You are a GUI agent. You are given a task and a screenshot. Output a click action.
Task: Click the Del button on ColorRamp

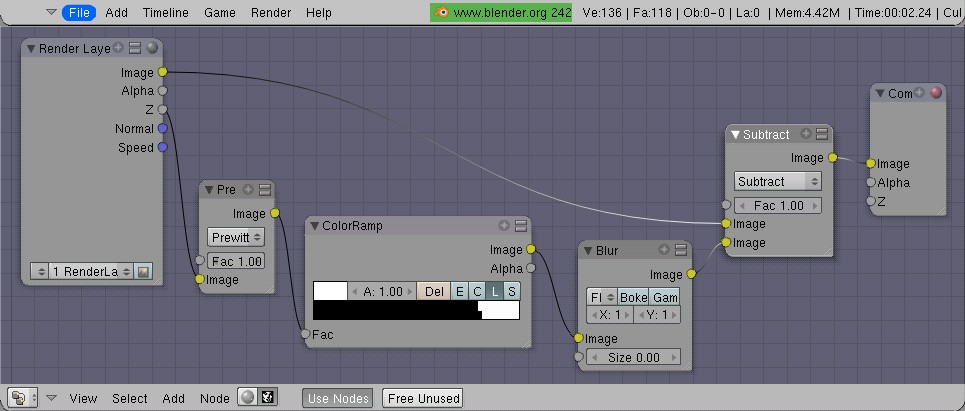(x=434, y=291)
